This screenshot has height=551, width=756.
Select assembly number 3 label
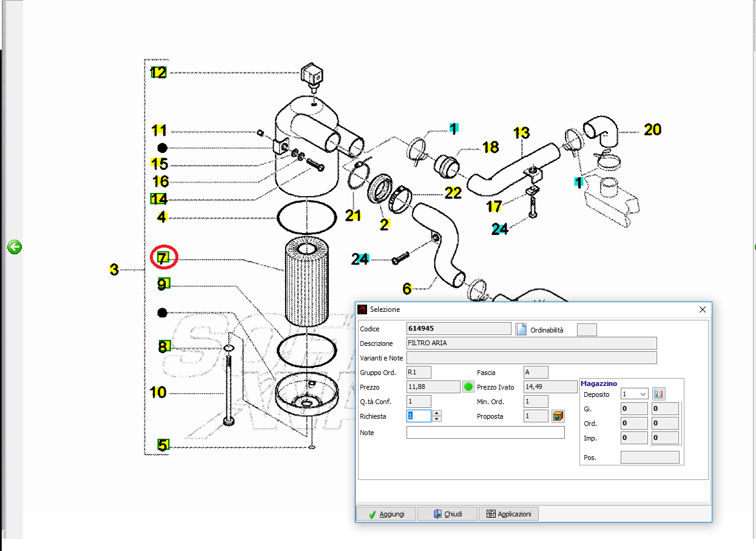click(114, 269)
